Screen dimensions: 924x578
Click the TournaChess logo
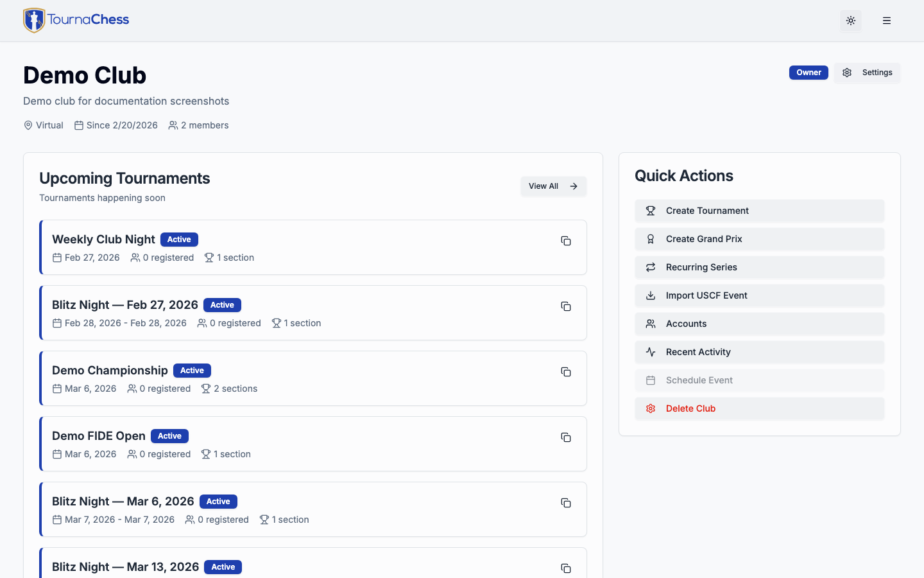[76, 21]
